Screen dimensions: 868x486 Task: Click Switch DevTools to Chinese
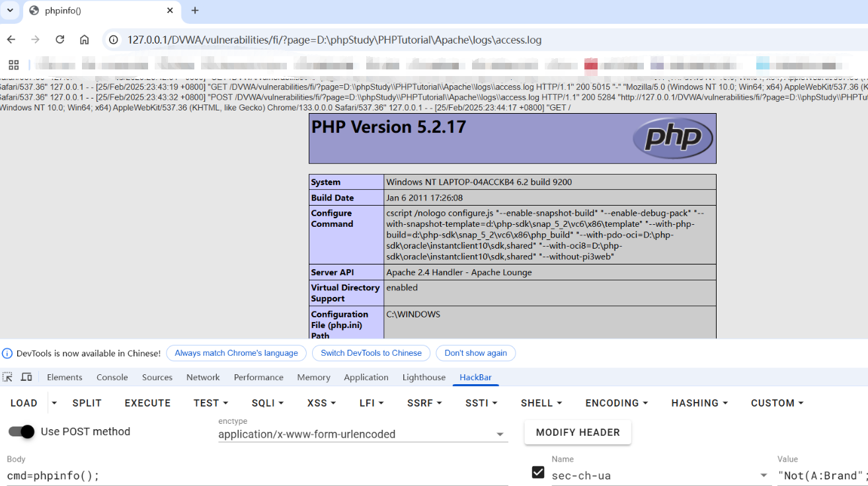pos(371,353)
